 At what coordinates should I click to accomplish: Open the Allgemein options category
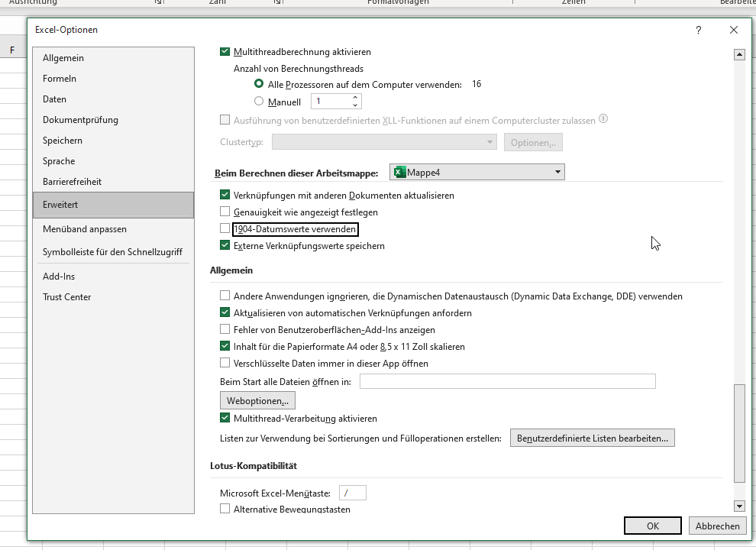[113, 58]
